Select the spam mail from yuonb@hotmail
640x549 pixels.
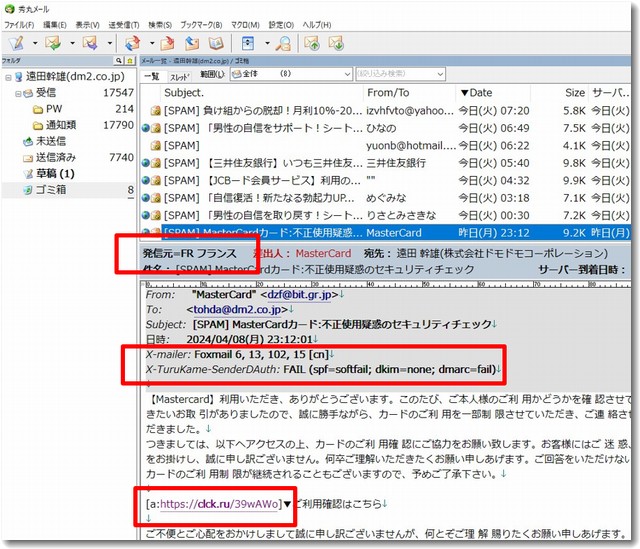(385, 146)
